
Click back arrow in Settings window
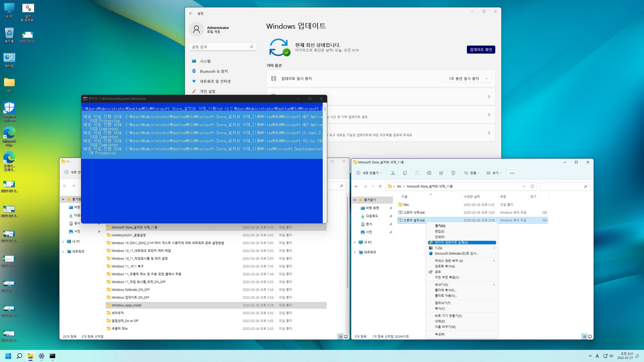[x=191, y=13]
